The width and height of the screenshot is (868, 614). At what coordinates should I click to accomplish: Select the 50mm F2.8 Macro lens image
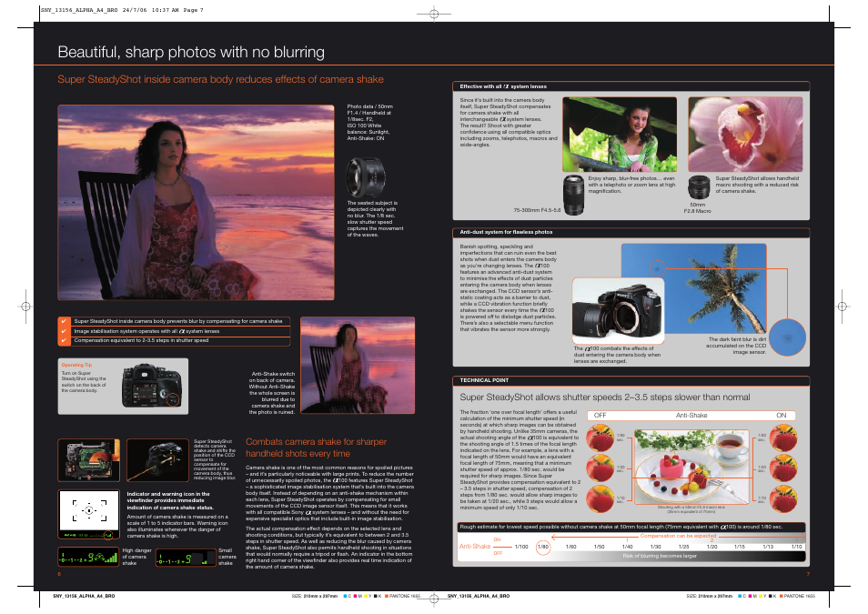point(699,187)
